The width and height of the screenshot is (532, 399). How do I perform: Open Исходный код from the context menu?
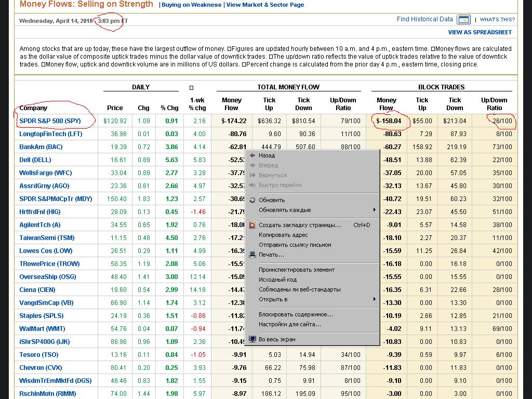point(277,280)
